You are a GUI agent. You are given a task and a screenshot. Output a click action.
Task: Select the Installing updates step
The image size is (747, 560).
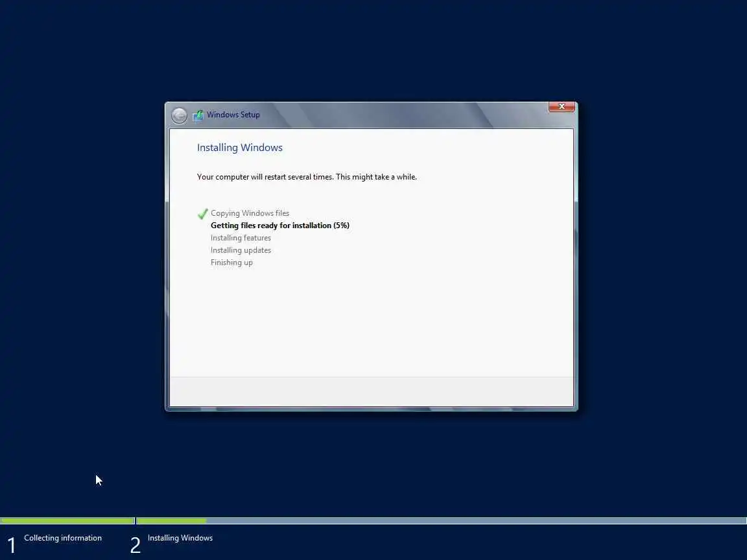click(241, 250)
